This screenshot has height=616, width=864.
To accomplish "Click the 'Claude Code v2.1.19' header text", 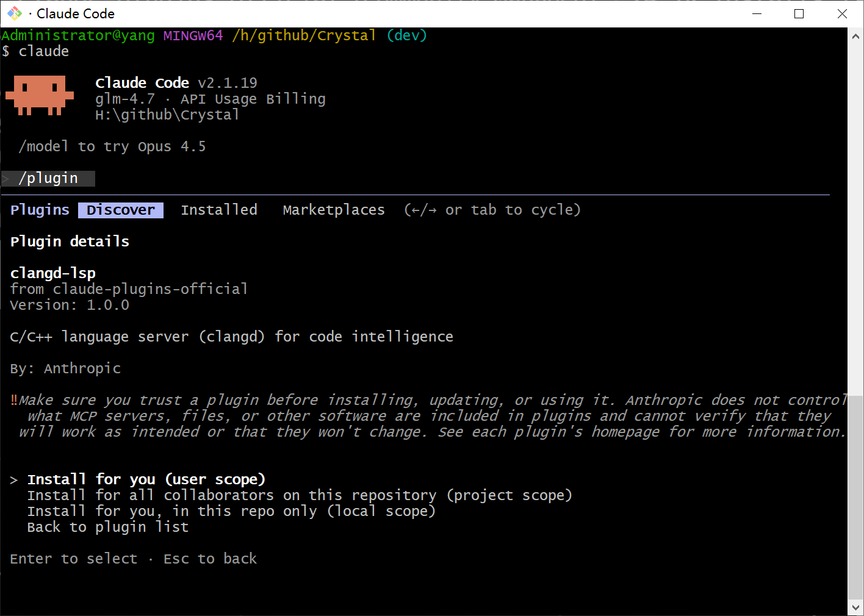I will click(x=176, y=83).
